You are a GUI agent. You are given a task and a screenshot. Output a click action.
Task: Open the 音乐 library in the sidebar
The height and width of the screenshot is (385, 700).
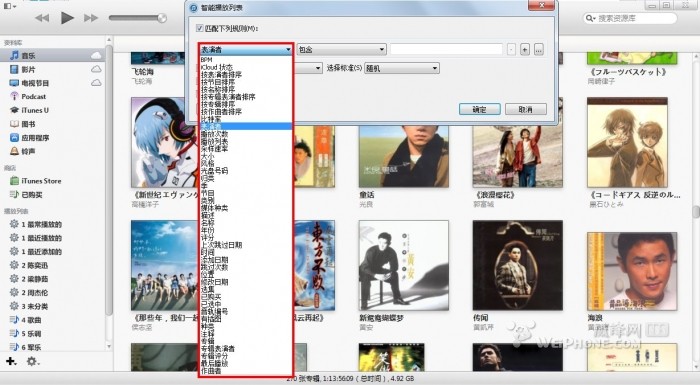(28, 55)
